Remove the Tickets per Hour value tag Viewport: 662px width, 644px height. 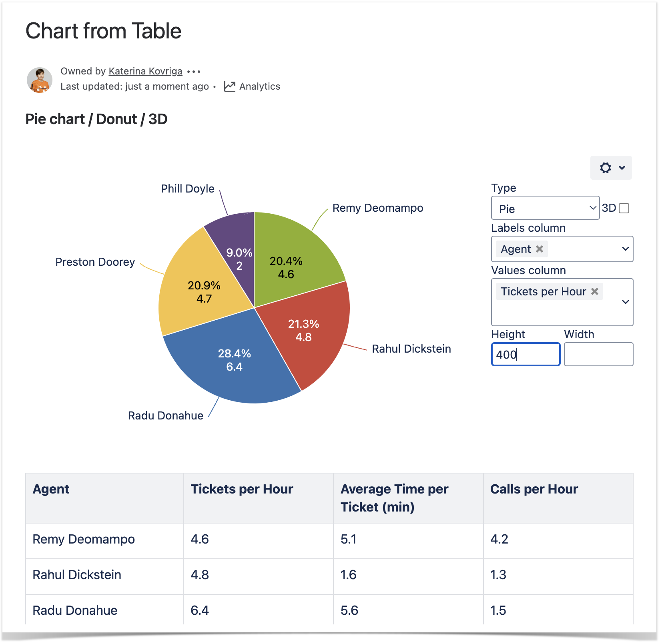(x=595, y=291)
